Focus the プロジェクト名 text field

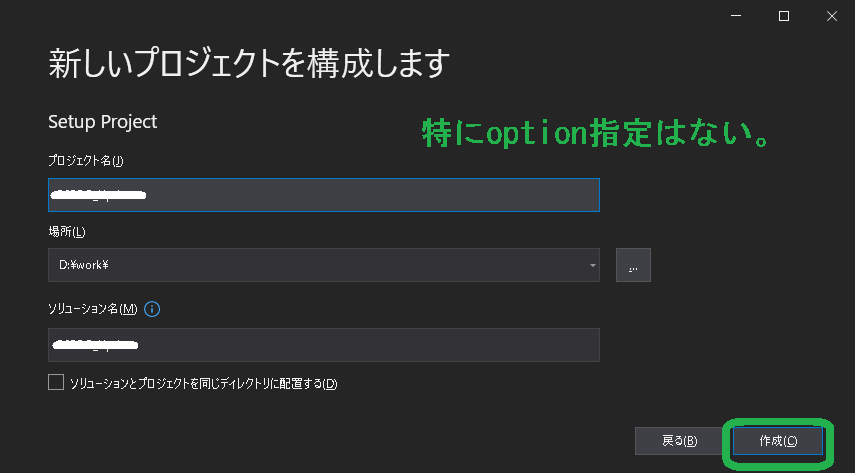[324, 195]
